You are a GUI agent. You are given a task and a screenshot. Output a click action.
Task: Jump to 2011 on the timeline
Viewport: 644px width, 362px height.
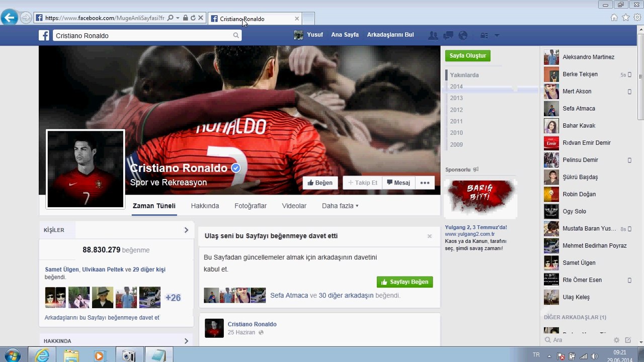(456, 121)
